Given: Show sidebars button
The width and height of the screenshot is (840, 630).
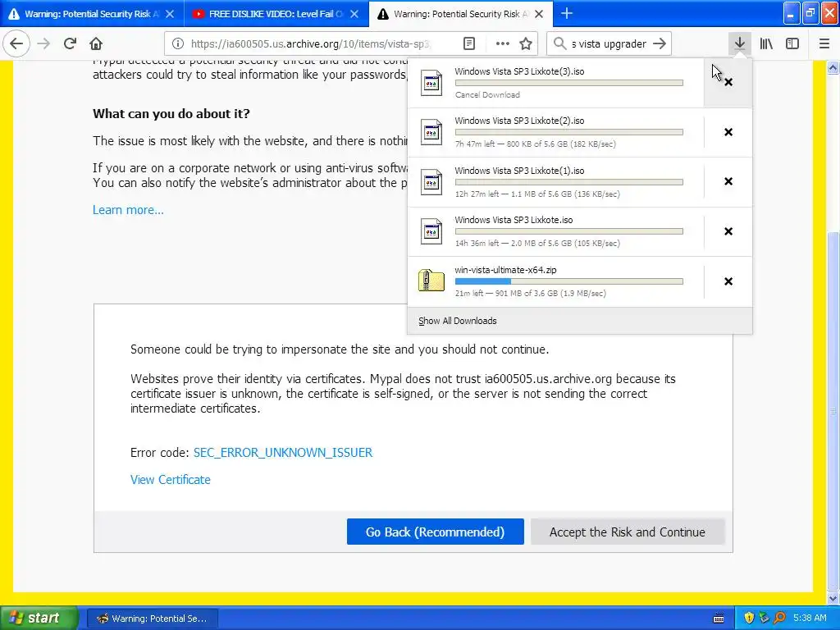Looking at the screenshot, I should click(792, 43).
